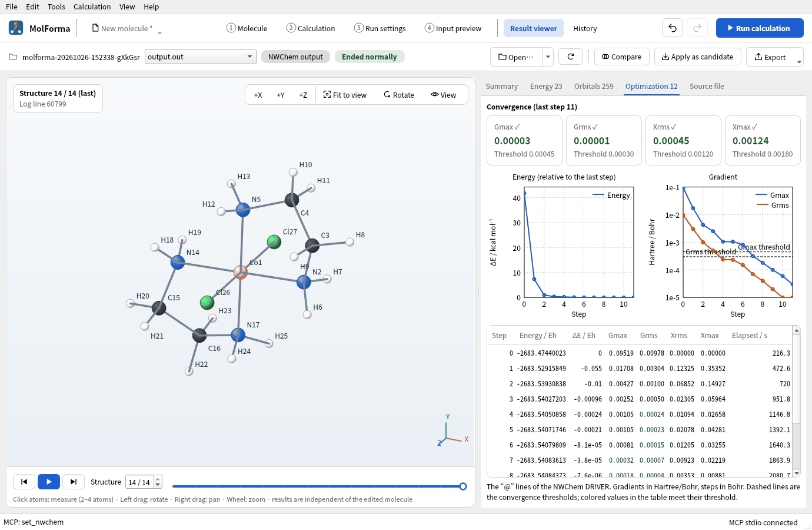
Task: Align view along +X axis
Action: pos(258,95)
